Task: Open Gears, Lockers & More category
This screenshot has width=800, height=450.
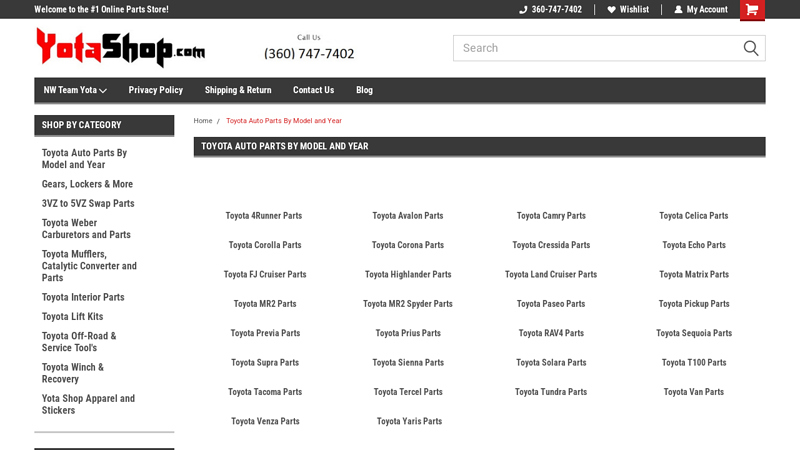Action: (x=87, y=184)
